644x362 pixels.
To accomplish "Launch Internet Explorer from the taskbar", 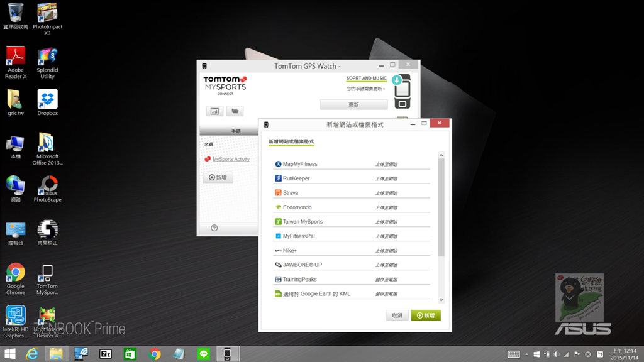I will click(x=32, y=354).
